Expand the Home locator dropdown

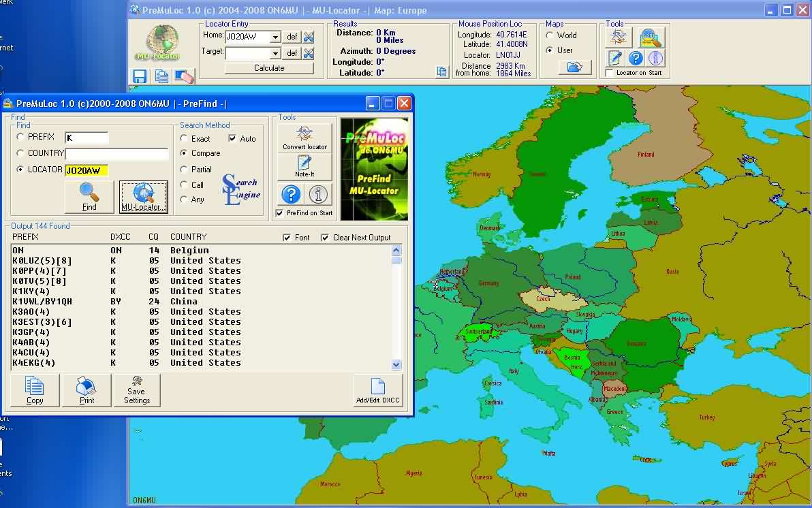pos(275,37)
